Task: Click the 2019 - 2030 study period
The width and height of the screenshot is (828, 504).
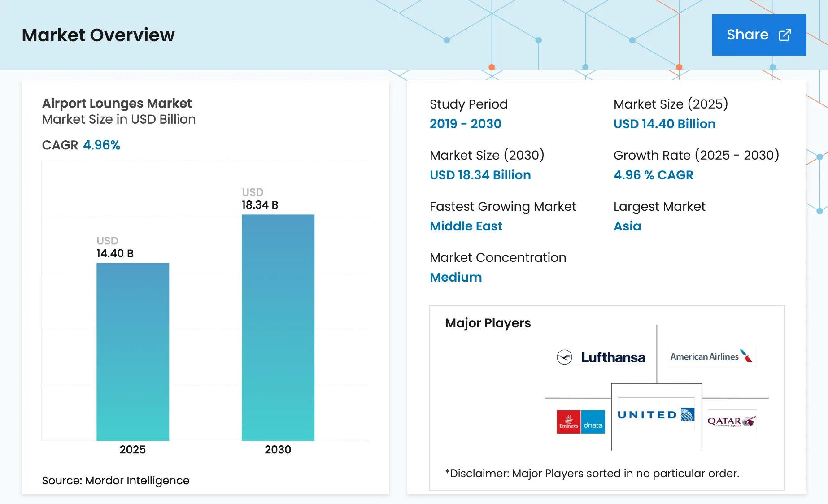Action: pyautogui.click(x=465, y=124)
